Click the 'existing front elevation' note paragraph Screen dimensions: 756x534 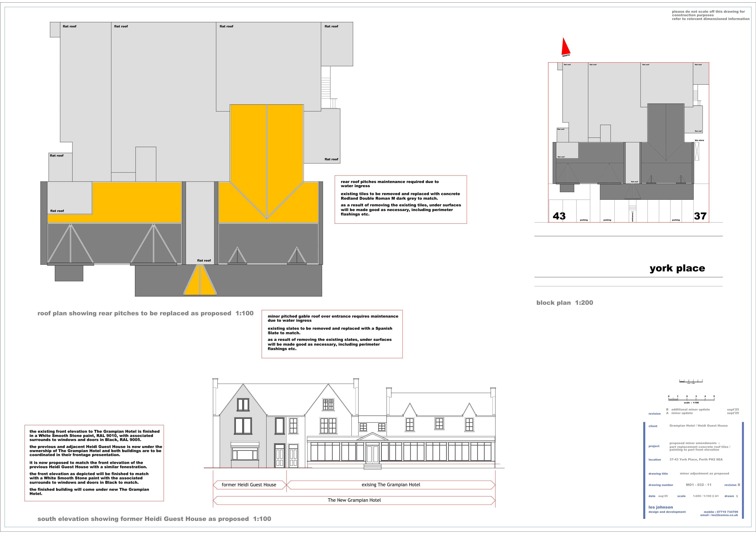click(94, 436)
